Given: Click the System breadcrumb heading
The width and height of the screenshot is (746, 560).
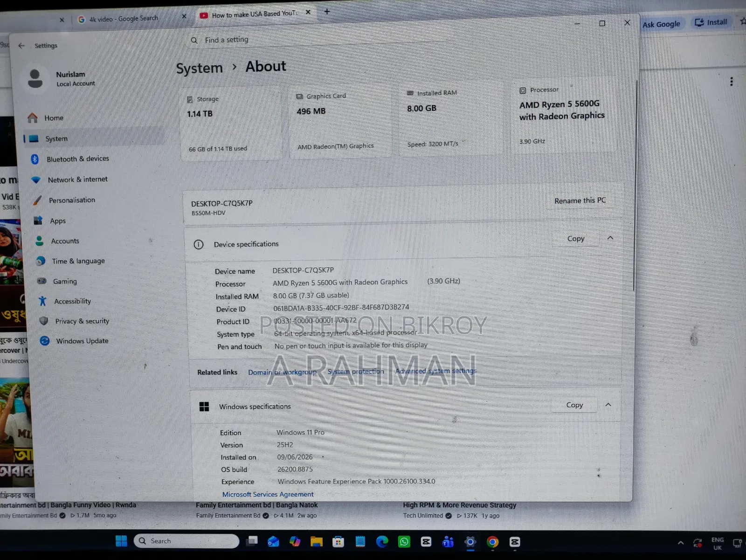Looking at the screenshot, I should pos(199,69).
